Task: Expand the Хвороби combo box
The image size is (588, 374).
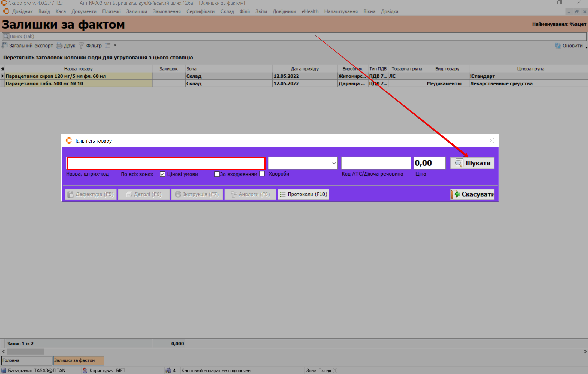Action: [x=334, y=163]
